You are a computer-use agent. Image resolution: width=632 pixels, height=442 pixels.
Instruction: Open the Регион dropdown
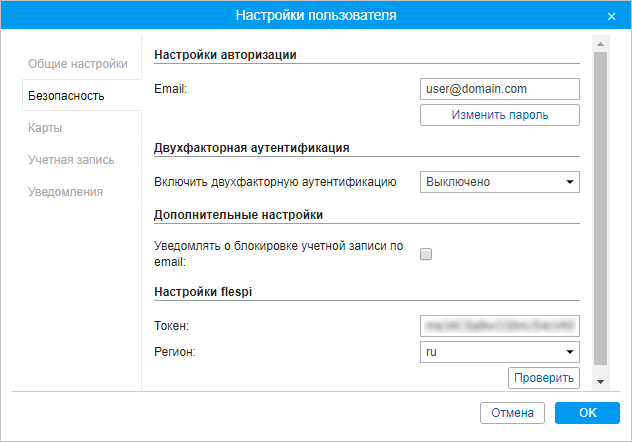[492, 352]
